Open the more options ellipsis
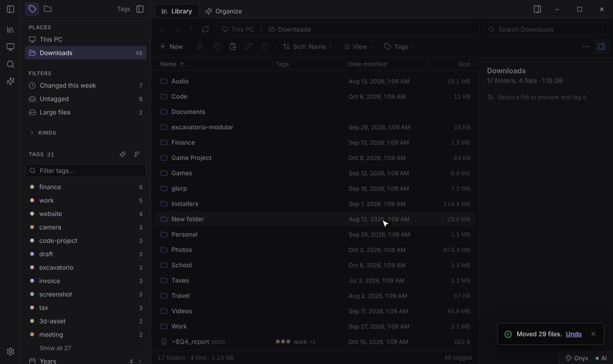This screenshot has width=613, height=364. coord(586,46)
